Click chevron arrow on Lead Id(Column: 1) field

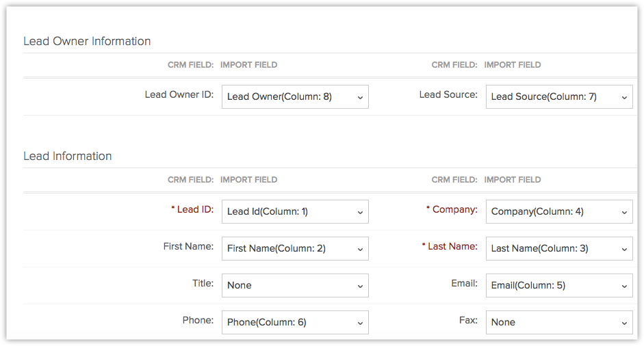[360, 213]
